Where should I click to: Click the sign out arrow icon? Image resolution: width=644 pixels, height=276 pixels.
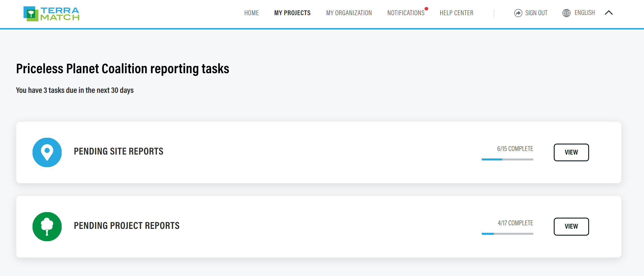pyautogui.click(x=518, y=13)
